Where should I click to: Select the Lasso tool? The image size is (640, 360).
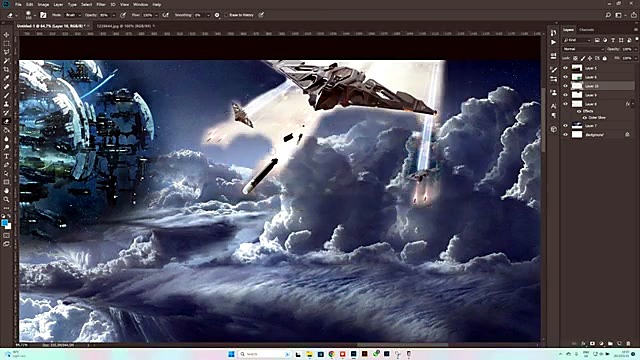(7, 52)
